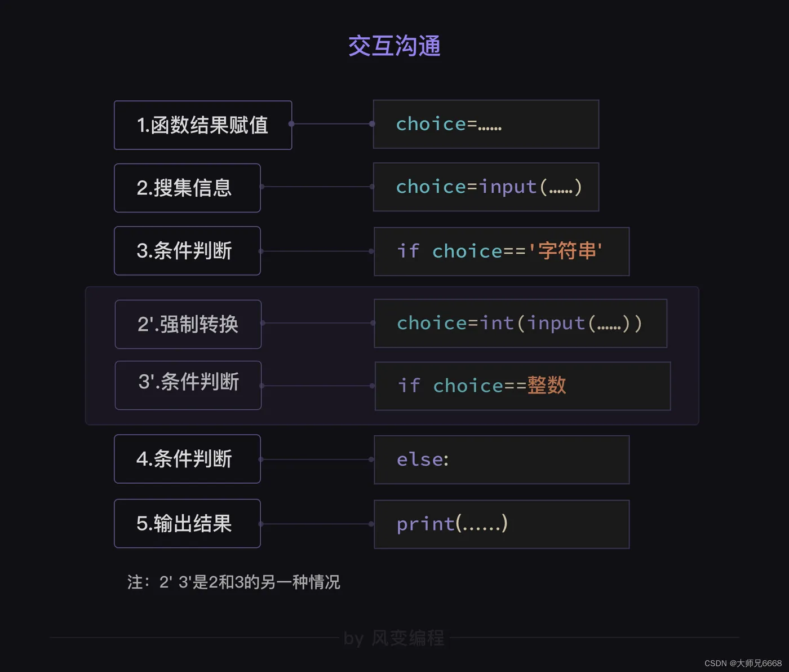Click the if choice==整数 code box
This screenshot has height=672, width=789.
click(522, 386)
